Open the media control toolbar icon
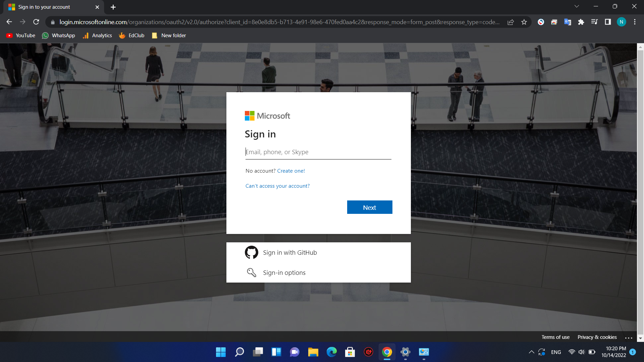Image resolution: width=644 pixels, height=362 pixels. coord(594,22)
